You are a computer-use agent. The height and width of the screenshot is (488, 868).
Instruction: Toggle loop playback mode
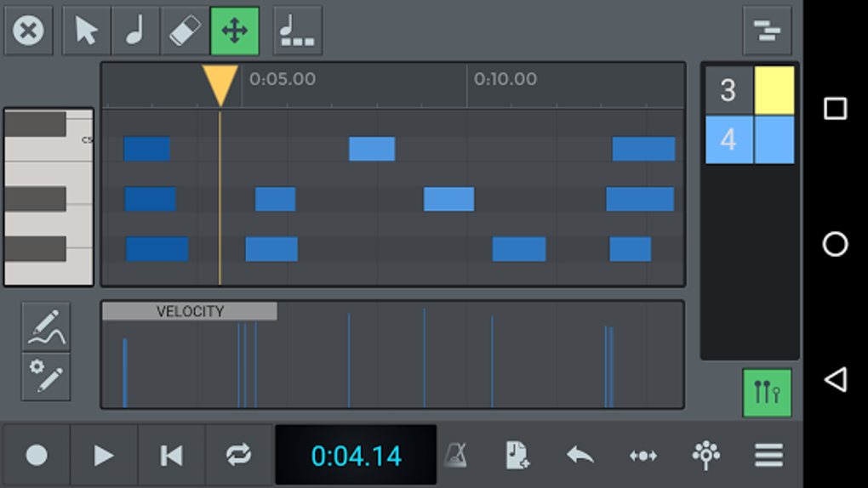click(238, 456)
